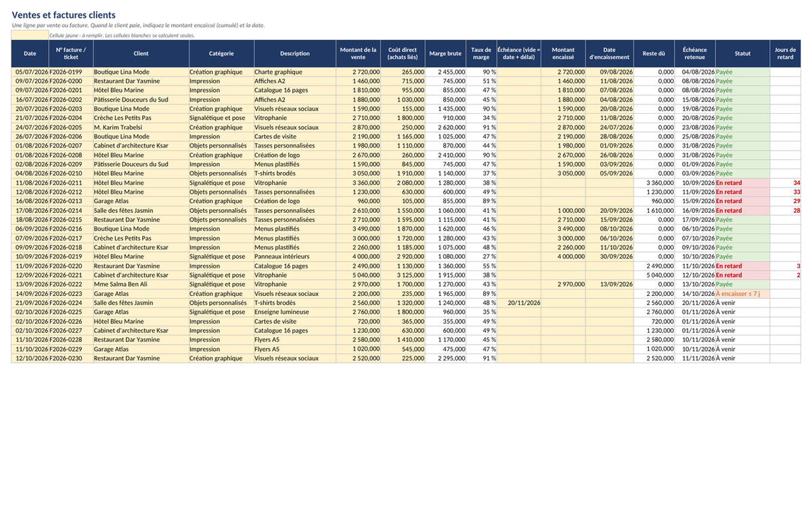
Task: Click the 'Date' column header
Action: pos(30,54)
